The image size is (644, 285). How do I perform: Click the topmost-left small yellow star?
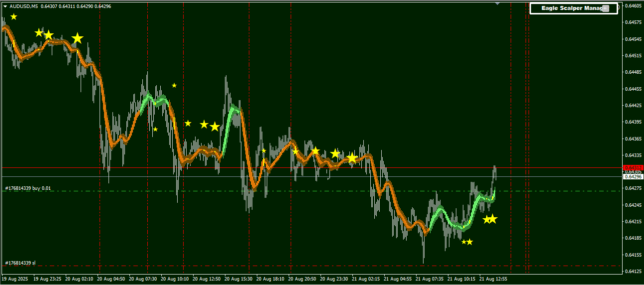13,17
